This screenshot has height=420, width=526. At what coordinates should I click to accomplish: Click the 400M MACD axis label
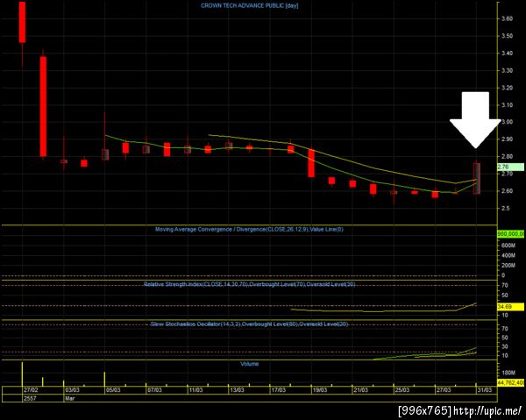point(508,256)
